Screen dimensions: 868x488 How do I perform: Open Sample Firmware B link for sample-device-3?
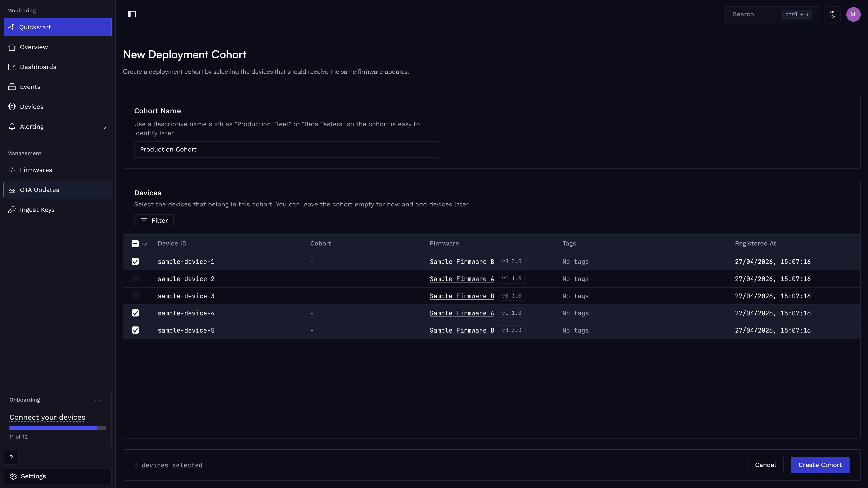click(x=462, y=296)
